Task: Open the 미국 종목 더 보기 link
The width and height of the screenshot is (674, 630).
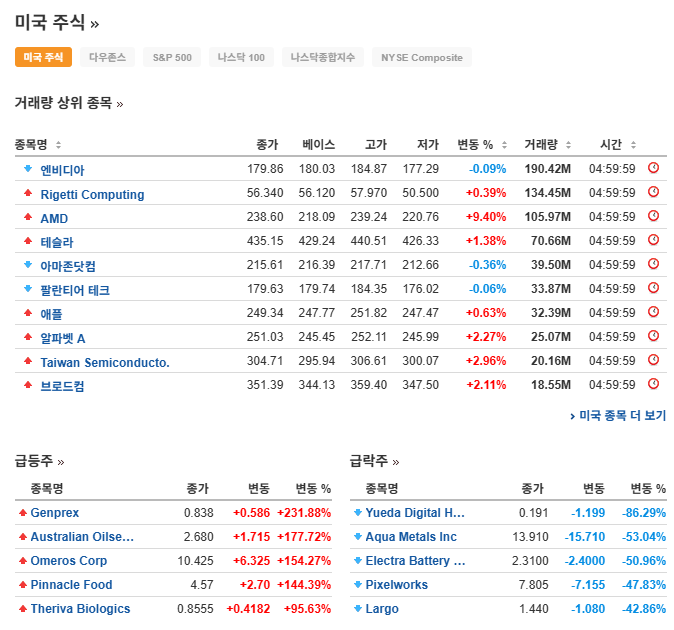Action: [618, 416]
